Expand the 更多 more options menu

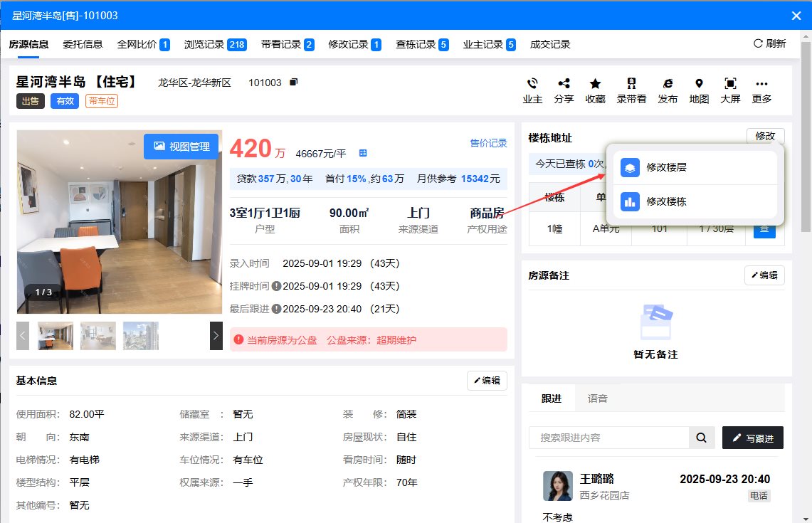761,84
